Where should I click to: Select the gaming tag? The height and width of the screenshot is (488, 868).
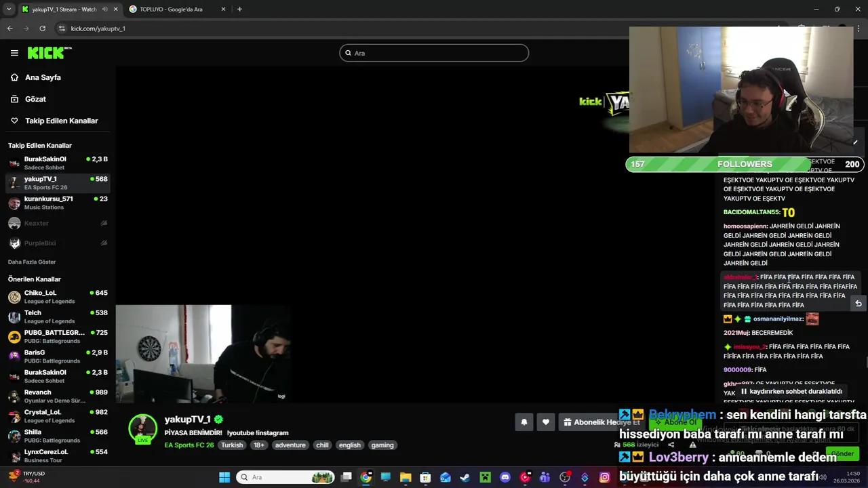382,445
